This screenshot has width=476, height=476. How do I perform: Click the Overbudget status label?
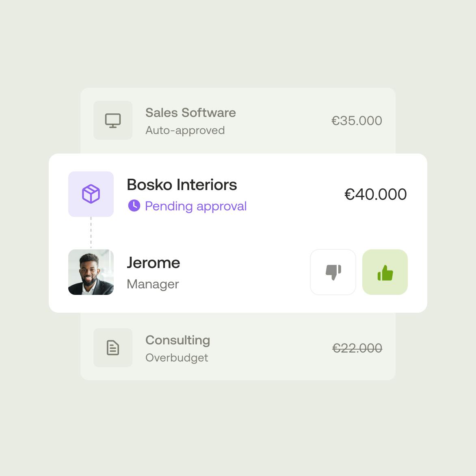click(177, 358)
